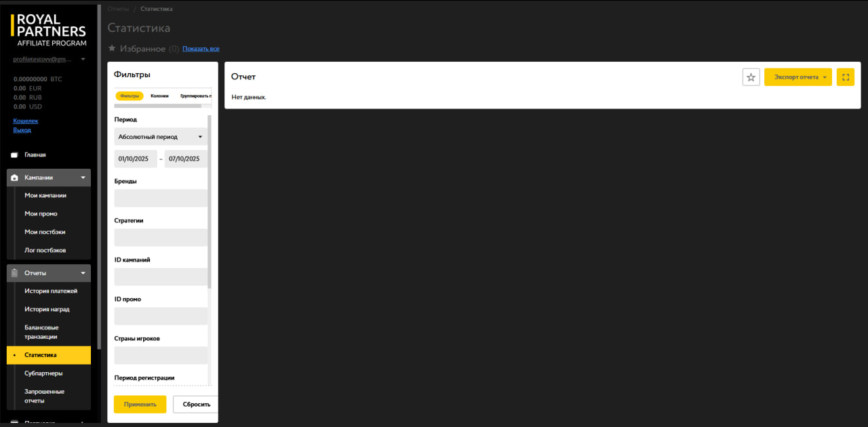Click the Избранное star icon
The image size is (868, 427).
click(112, 49)
